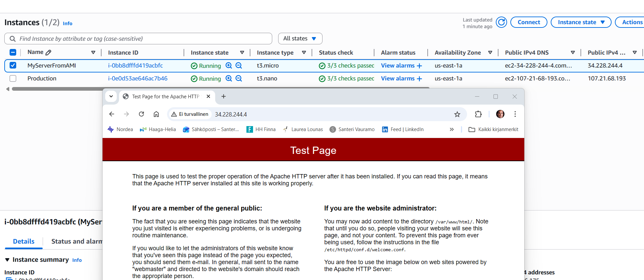The height and width of the screenshot is (280, 644).
Task: Click zoom-out icon for Production row
Action: (x=239, y=78)
